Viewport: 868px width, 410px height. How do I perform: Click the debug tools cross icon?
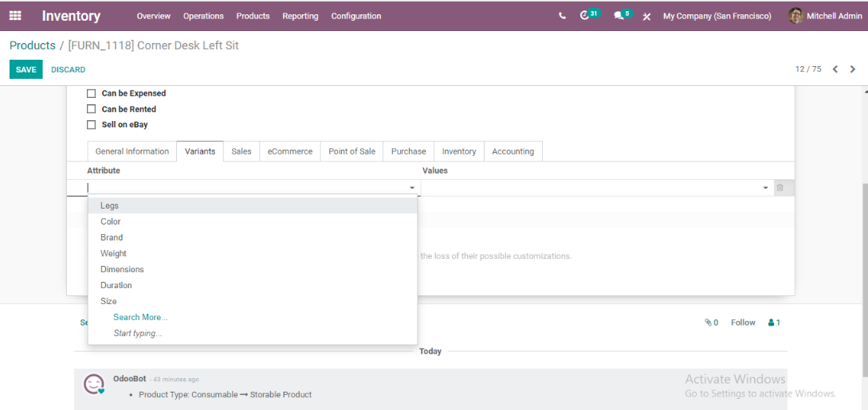tap(646, 17)
